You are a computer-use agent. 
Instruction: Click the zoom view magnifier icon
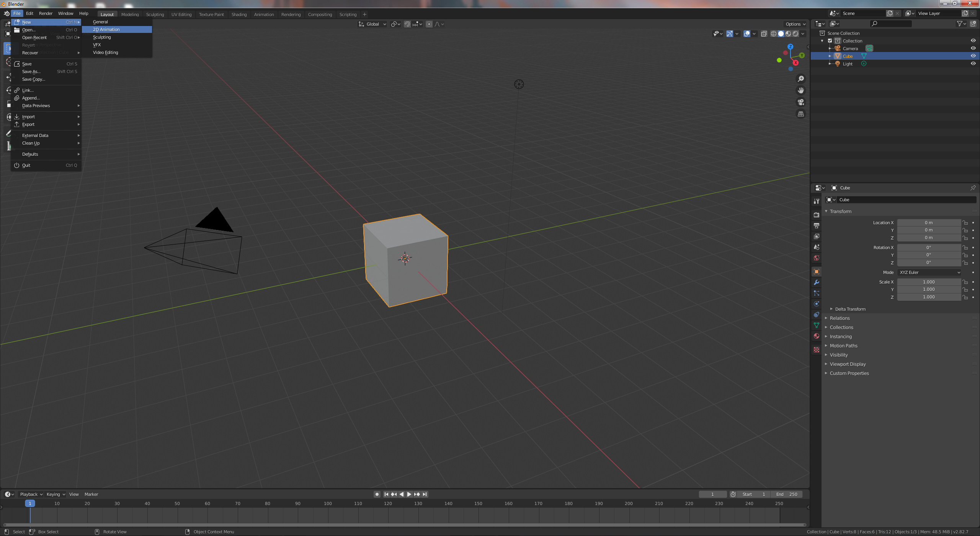point(800,79)
